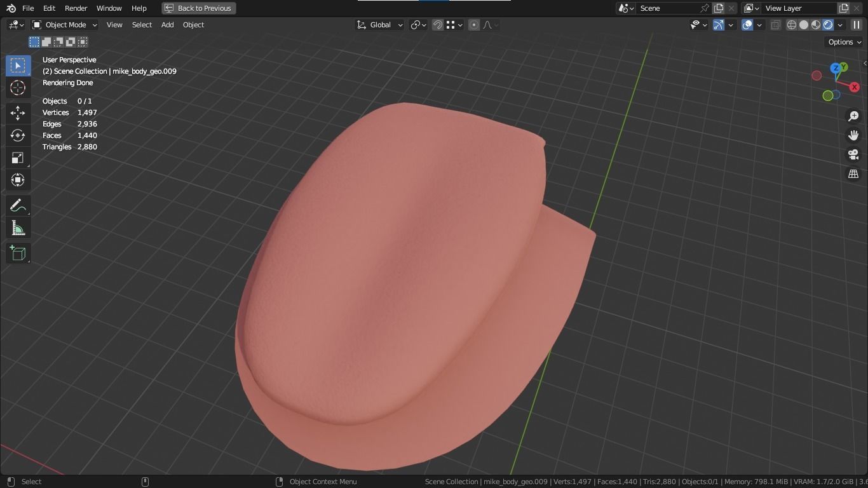Expand sidebar with small arrow tab

865,63
